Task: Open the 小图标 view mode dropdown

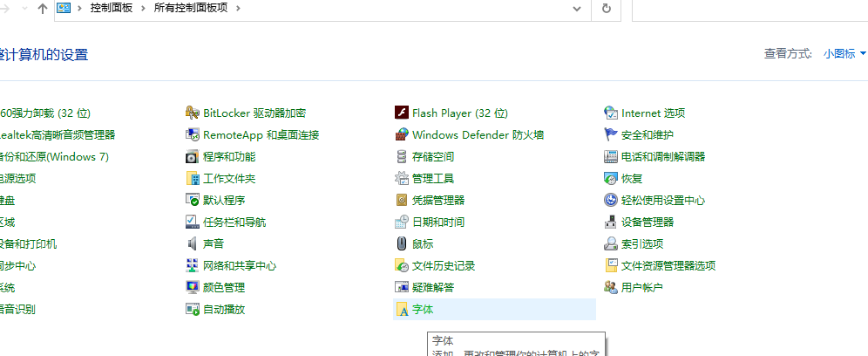Action: point(844,54)
